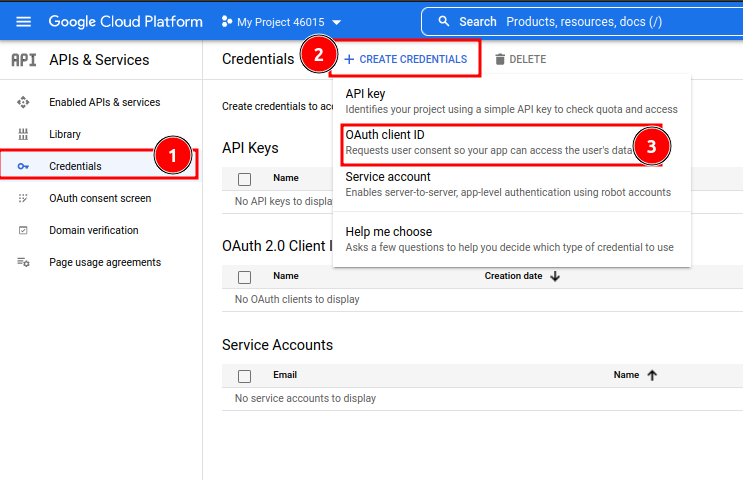Click CREATE CREDENTIALS button
This screenshot has height=480, width=743.
[406, 59]
